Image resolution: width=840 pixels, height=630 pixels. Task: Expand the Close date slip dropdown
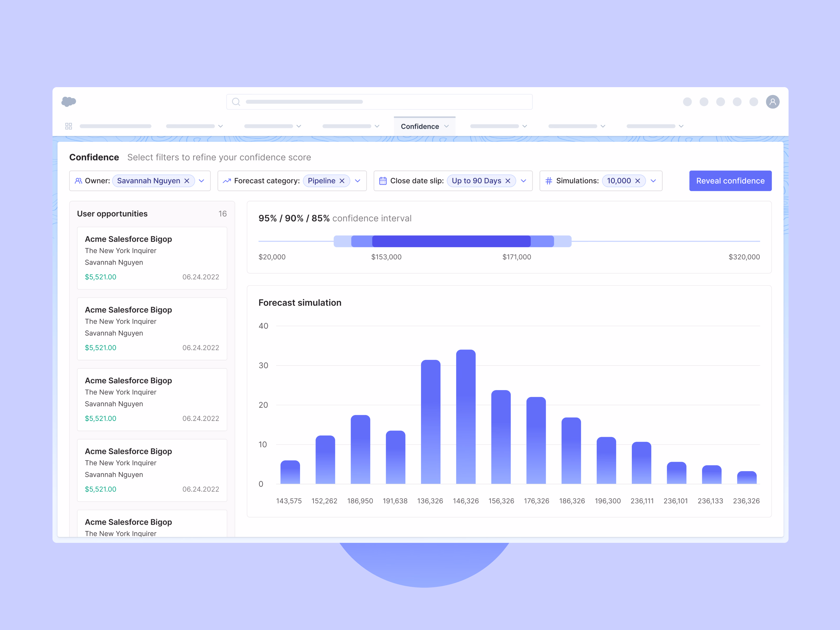[x=523, y=181]
